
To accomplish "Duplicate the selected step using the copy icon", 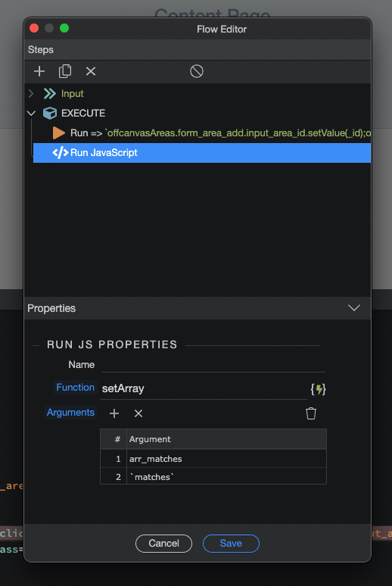I will click(x=65, y=71).
